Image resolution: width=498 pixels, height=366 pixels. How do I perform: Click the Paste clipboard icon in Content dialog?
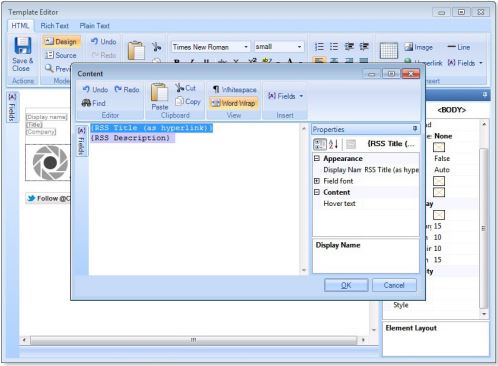tap(159, 92)
